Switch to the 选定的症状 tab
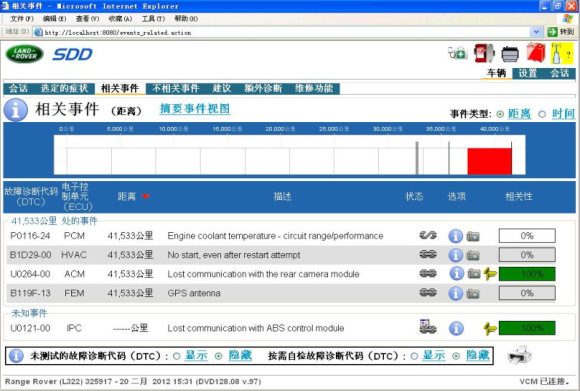 coord(64,88)
